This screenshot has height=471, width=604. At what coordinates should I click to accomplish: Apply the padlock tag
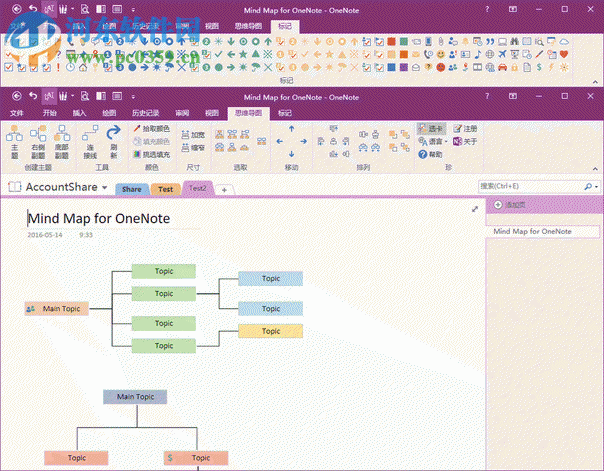point(515,67)
